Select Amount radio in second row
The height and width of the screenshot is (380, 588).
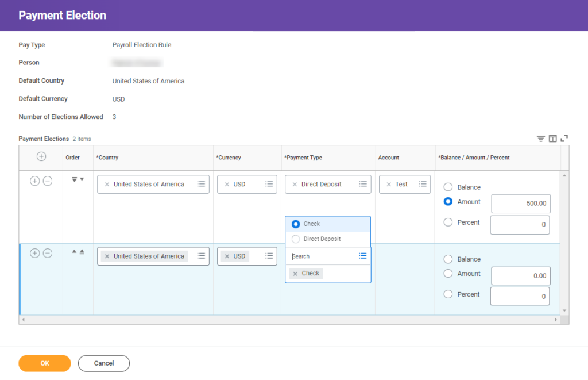[x=448, y=274]
